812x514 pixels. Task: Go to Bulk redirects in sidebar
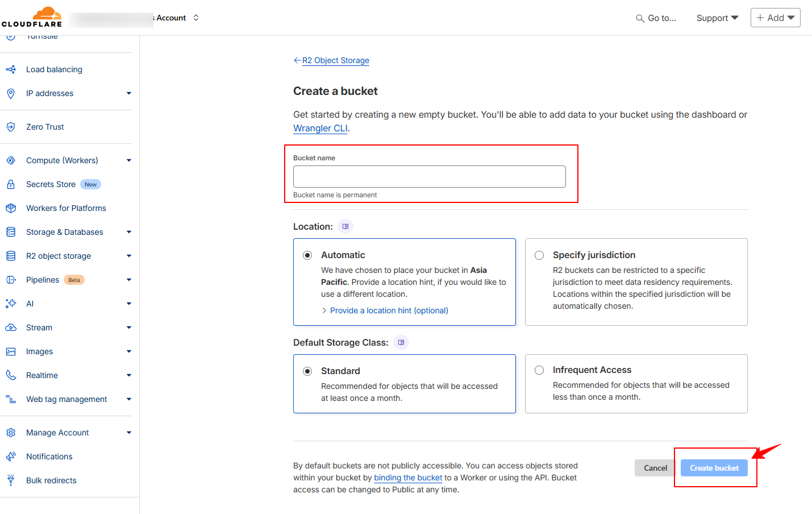pos(51,480)
